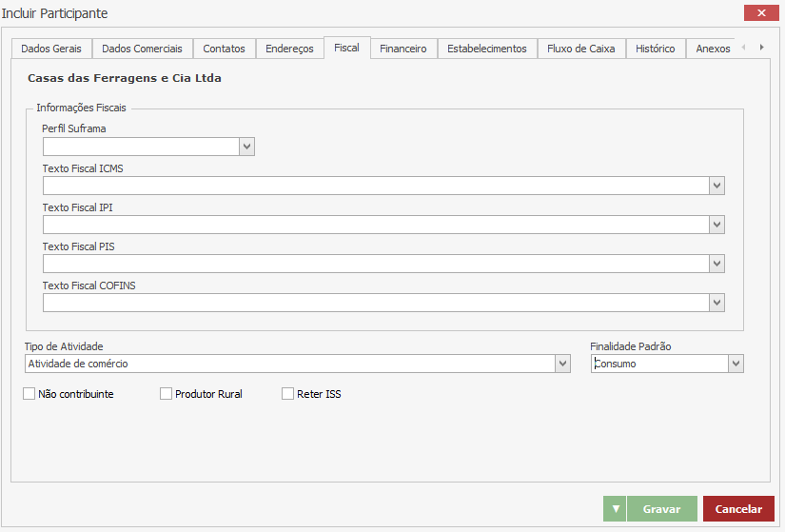Expand the Perfil Suframa dropdown

(x=246, y=147)
